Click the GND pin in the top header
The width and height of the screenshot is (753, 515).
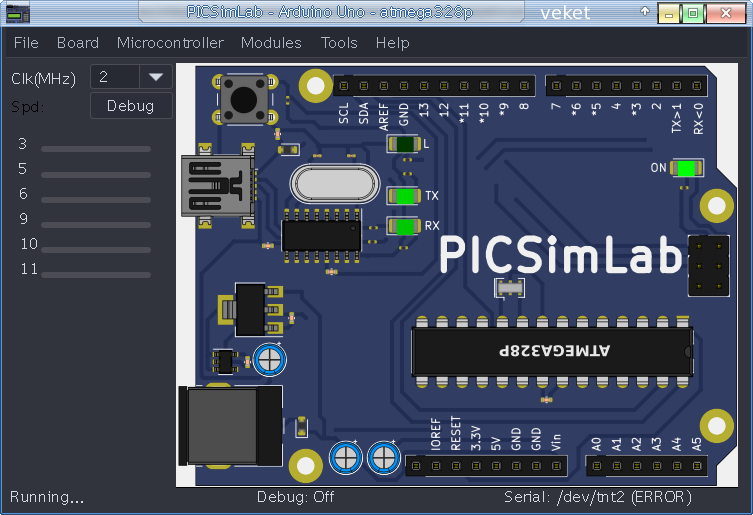(404, 86)
